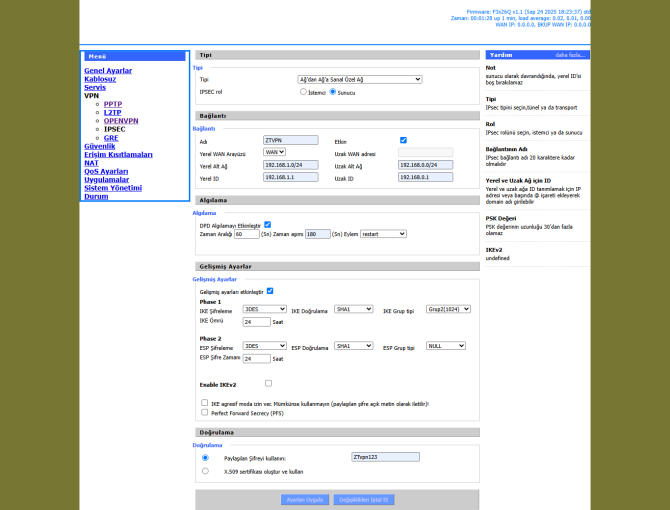Image resolution: width=670 pixels, height=510 pixels.
Task: Check Perfect Forward Secrecy (PFS)
Action: (x=204, y=412)
